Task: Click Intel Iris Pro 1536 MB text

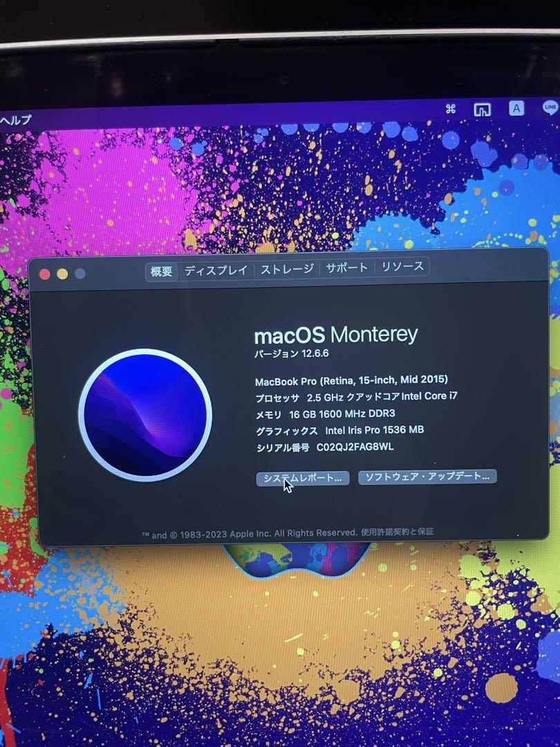Action: 374,430
